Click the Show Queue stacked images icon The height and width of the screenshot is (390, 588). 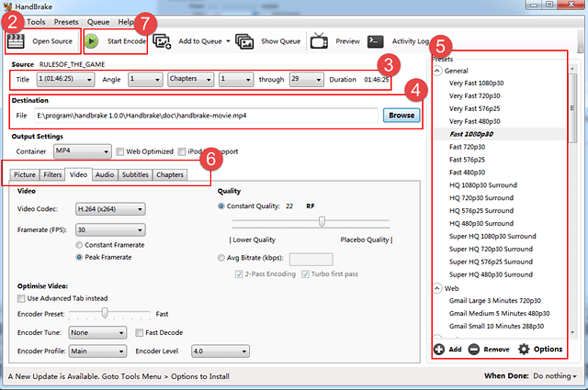(x=244, y=41)
